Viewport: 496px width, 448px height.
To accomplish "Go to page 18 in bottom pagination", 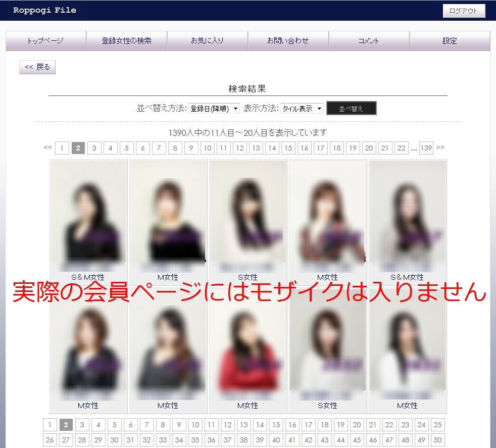I will 325,425.
